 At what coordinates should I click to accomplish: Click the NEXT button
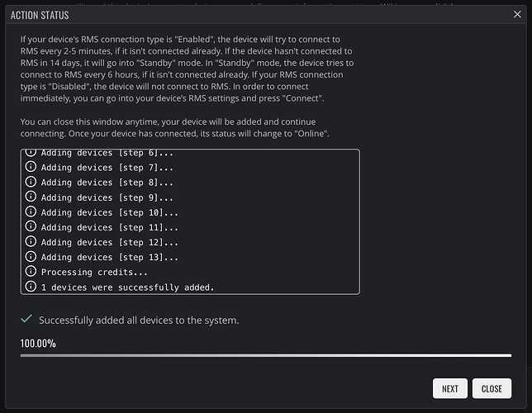click(x=450, y=388)
